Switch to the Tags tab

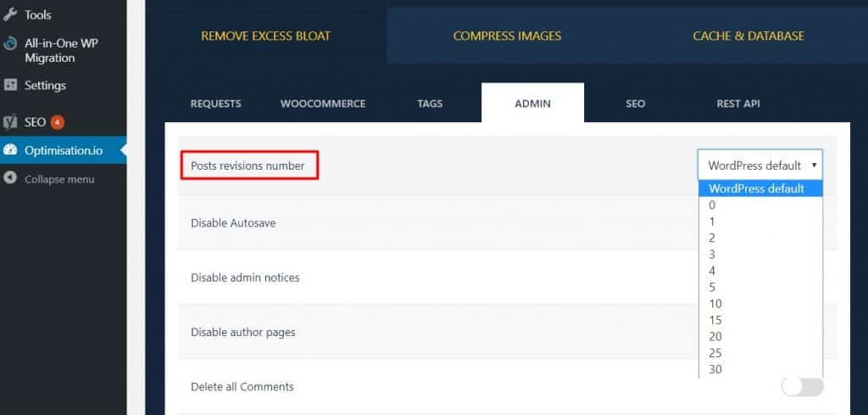(430, 104)
